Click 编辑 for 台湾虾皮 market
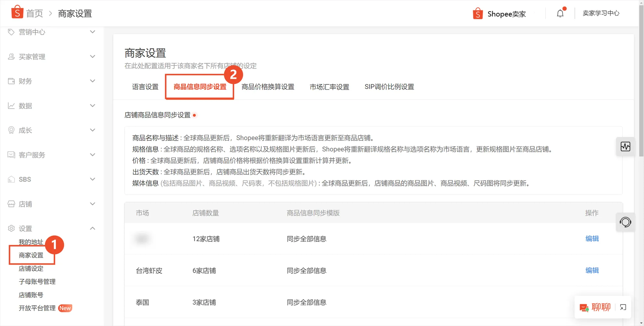 (591, 270)
